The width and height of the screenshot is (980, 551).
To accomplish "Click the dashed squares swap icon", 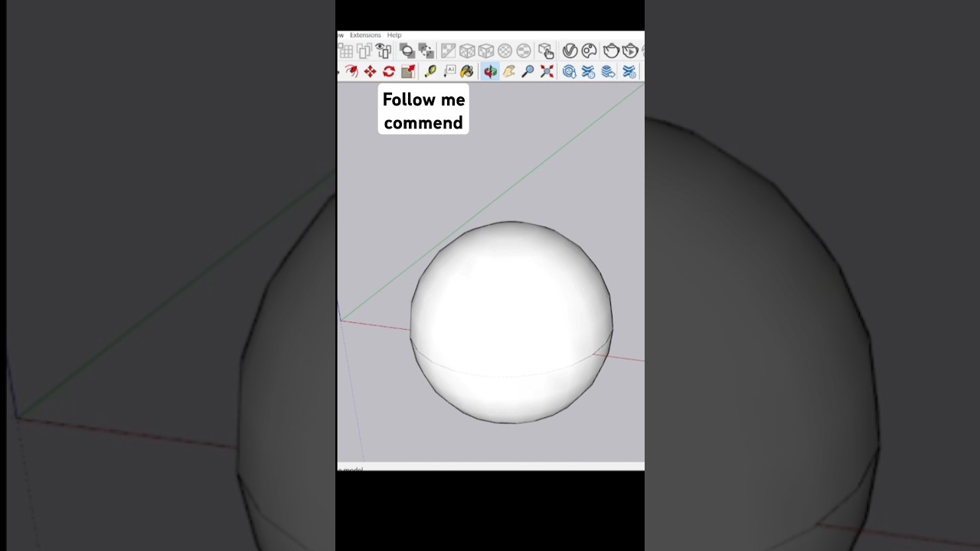I will coord(426,51).
